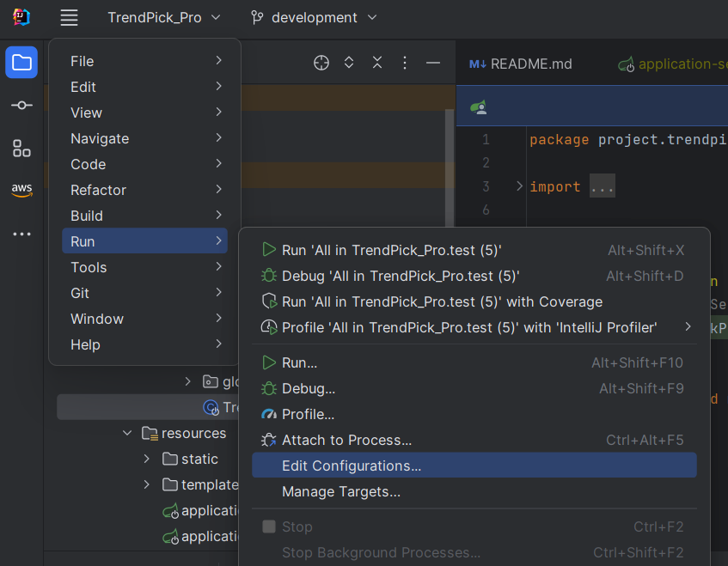Select Attach to Process...

474,440
